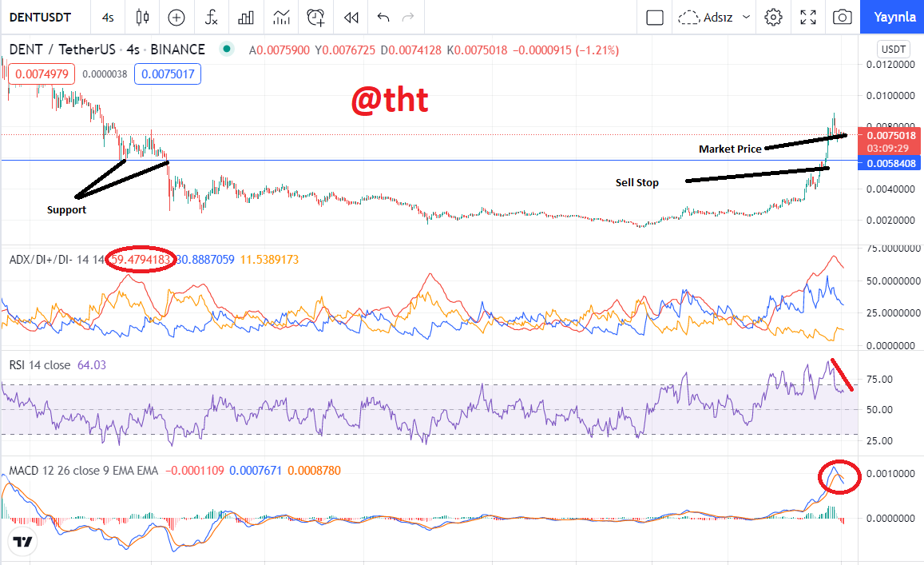
Task: Open the indicators fx menu
Action: pos(211,17)
